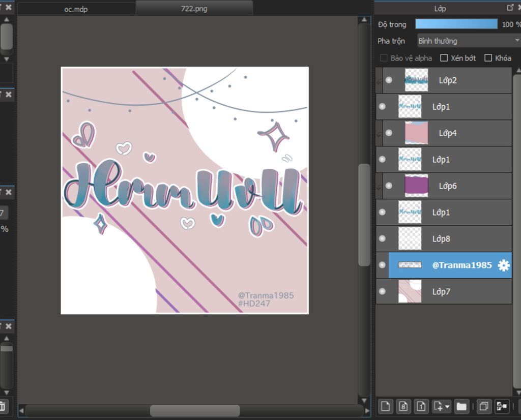Click canvas vertical scrollbar down arrow
This screenshot has height=420, width=521.
click(x=364, y=400)
